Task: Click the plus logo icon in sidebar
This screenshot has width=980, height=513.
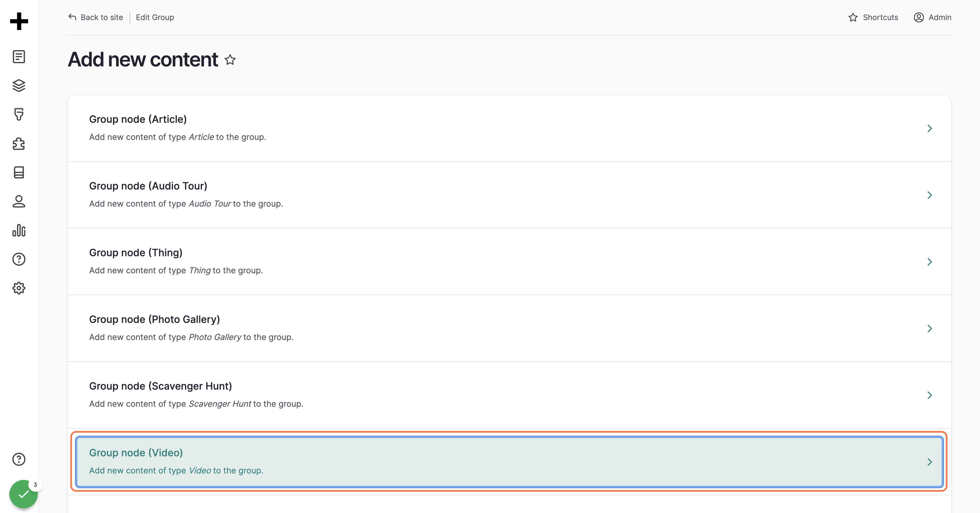Action: (19, 21)
